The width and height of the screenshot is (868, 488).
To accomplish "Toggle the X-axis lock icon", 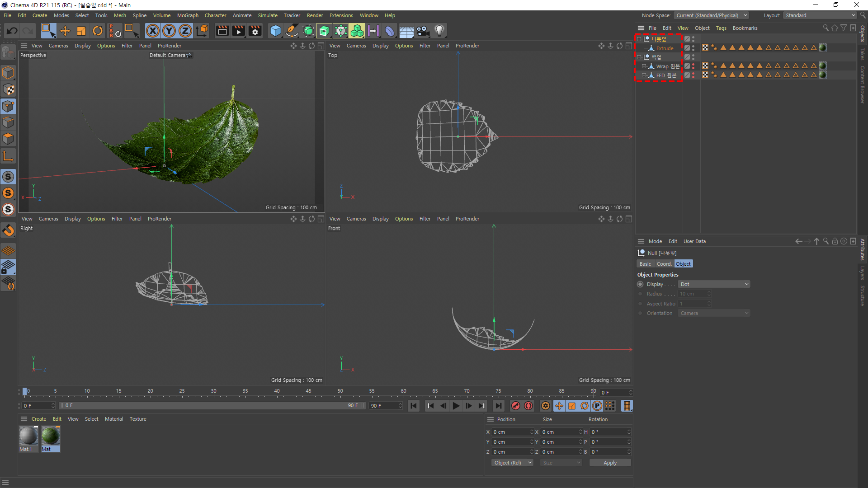I will 153,31.
